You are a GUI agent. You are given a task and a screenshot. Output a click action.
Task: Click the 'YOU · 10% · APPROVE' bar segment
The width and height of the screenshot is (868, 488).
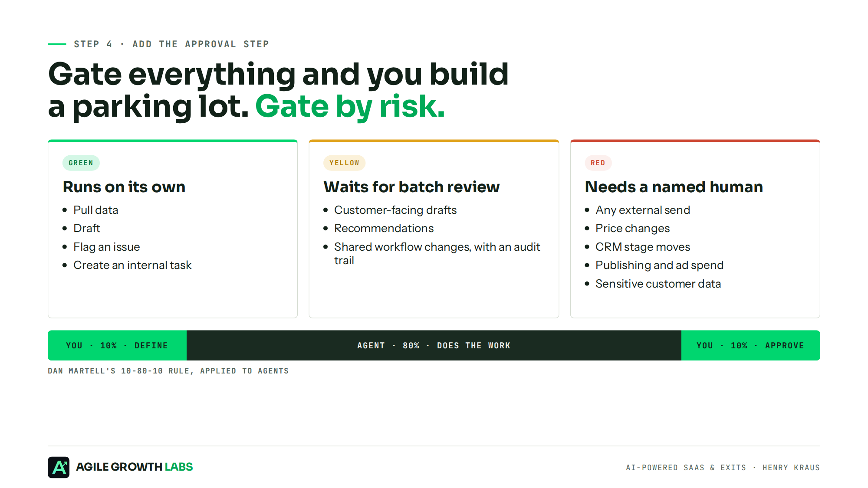coord(751,345)
